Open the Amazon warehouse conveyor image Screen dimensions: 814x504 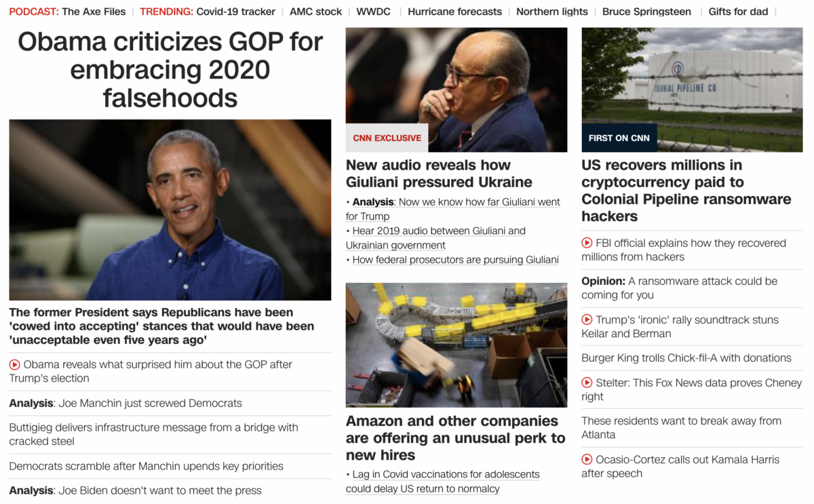457,345
